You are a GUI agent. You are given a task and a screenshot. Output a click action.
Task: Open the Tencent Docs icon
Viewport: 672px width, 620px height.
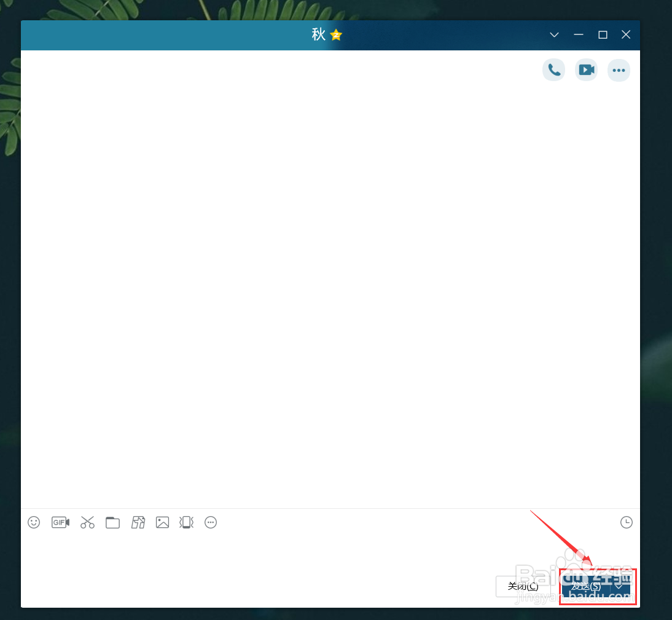point(138,522)
